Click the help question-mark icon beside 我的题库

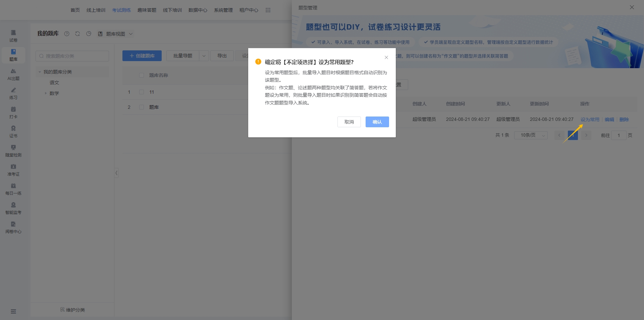(x=67, y=34)
